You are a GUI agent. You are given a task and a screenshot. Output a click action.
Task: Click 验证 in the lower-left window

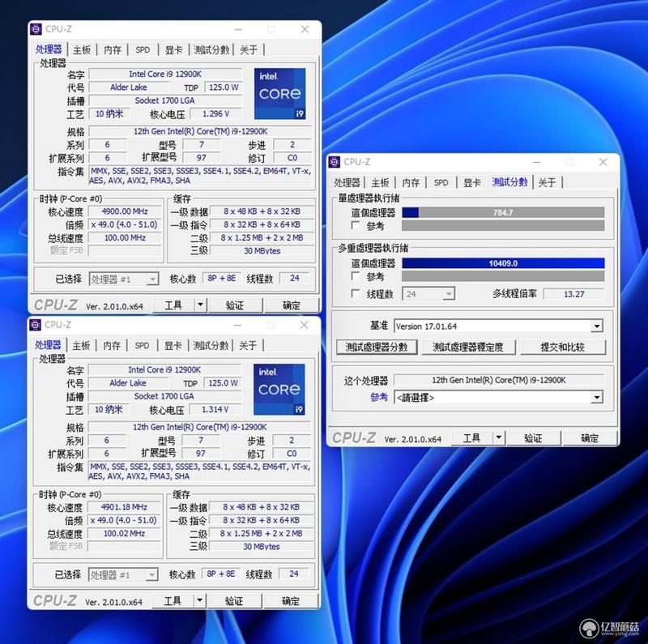point(234,600)
